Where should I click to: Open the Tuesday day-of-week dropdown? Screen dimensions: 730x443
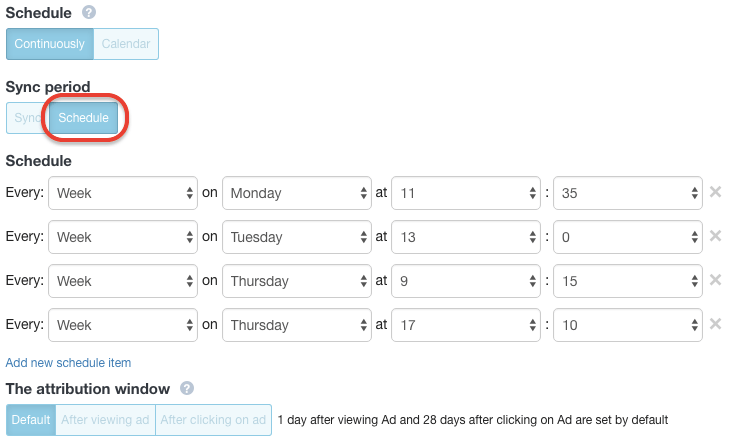tap(297, 237)
